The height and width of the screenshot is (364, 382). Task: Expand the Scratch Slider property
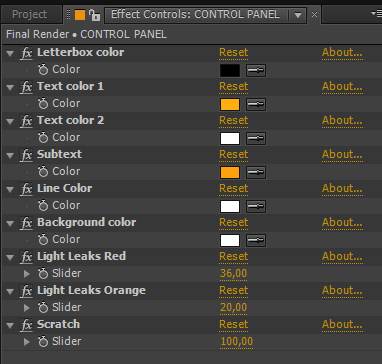click(x=27, y=342)
